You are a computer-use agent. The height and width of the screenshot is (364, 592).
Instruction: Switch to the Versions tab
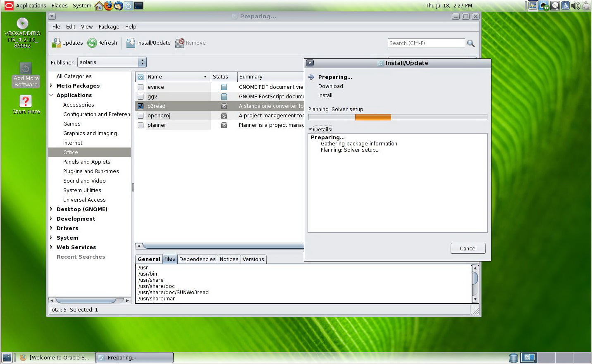coord(253,259)
